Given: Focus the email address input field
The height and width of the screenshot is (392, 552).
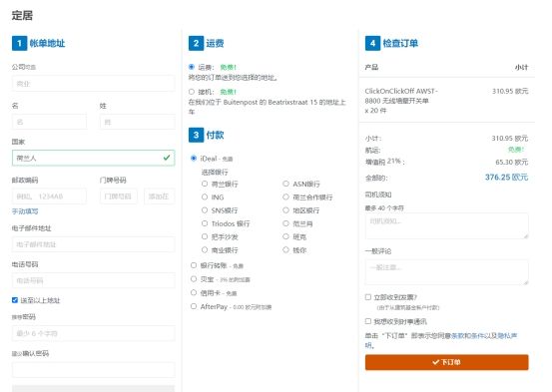Looking at the screenshot, I should pos(93,244).
